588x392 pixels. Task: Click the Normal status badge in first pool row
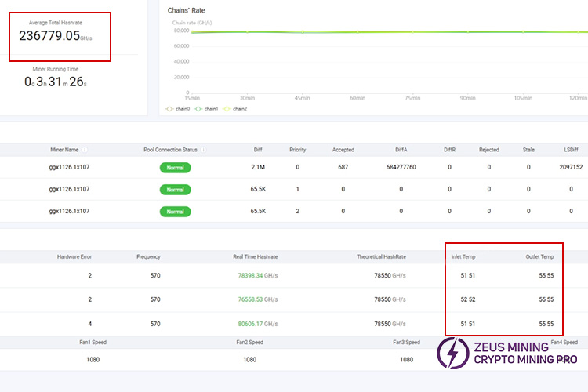tap(175, 167)
